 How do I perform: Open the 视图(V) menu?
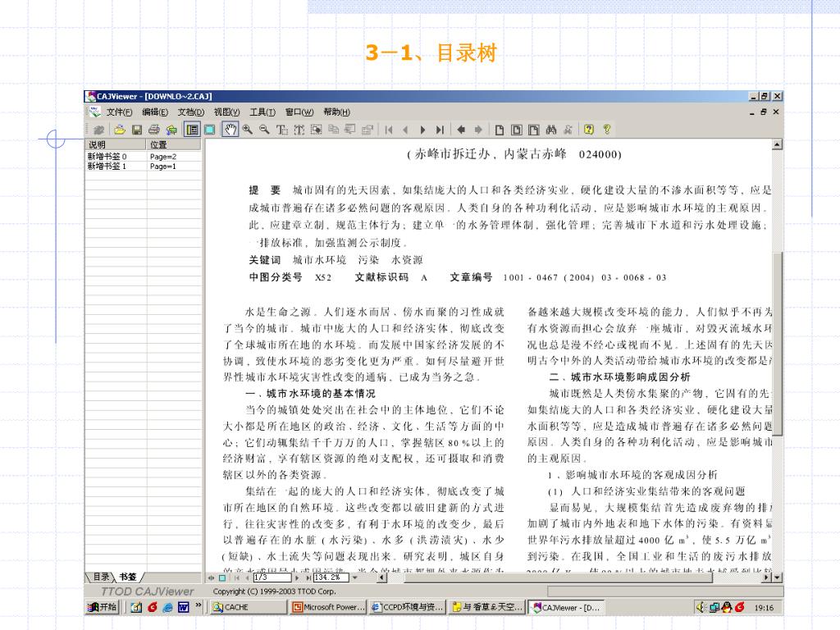[226, 112]
